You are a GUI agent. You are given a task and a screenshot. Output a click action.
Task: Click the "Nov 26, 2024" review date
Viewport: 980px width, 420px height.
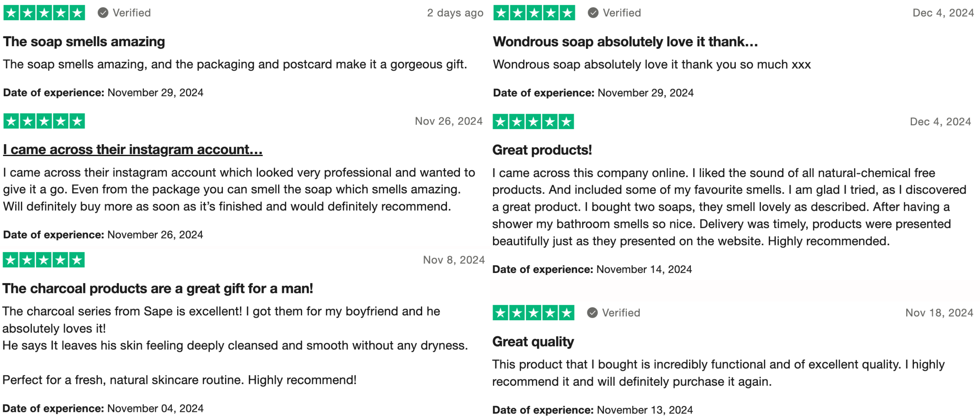tap(449, 121)
